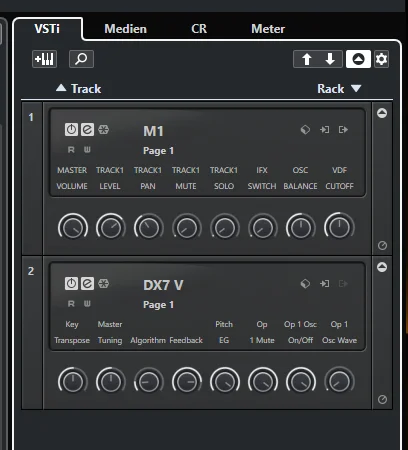
Task: Open the DX7 V editor (e button)
Action: click(87, 283)
